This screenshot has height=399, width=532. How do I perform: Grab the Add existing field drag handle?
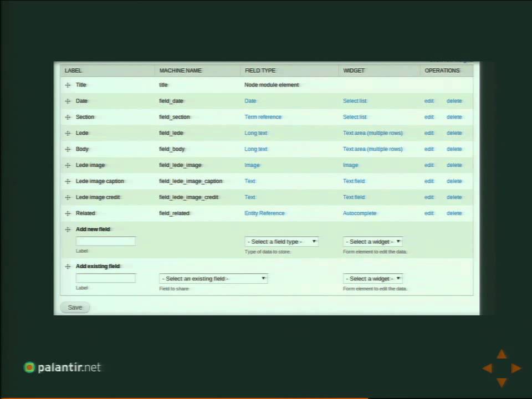coord(68,267)
